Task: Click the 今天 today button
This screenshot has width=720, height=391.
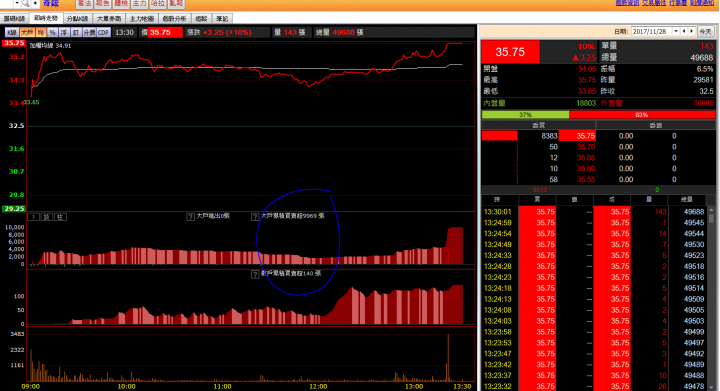Action: pos(705,32)
